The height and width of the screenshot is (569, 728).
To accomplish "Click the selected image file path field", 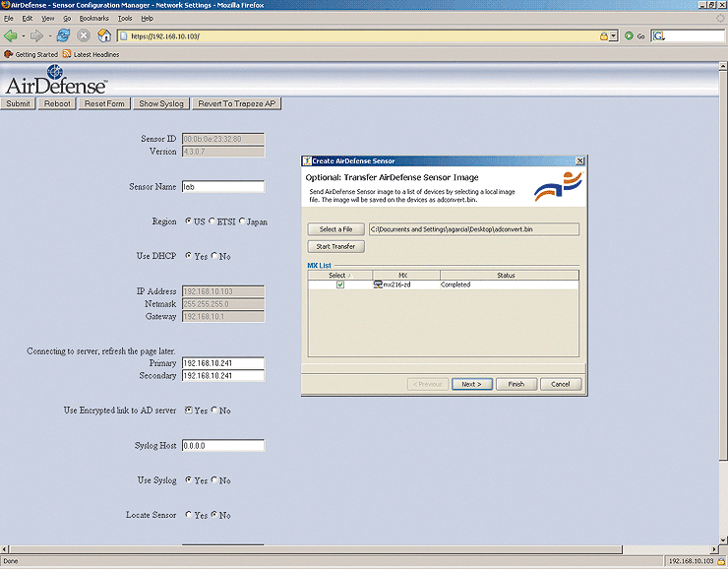I will click(473, 229).
